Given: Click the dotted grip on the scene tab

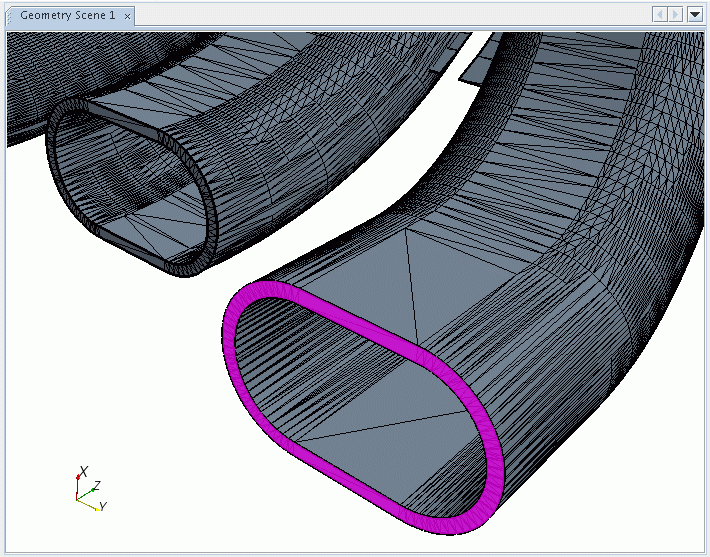Looking at the screenshot, I should pos(13,16).
